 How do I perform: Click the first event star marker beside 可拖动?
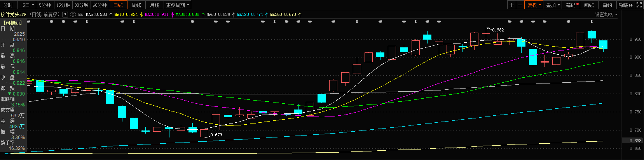[x=28, y=22]
